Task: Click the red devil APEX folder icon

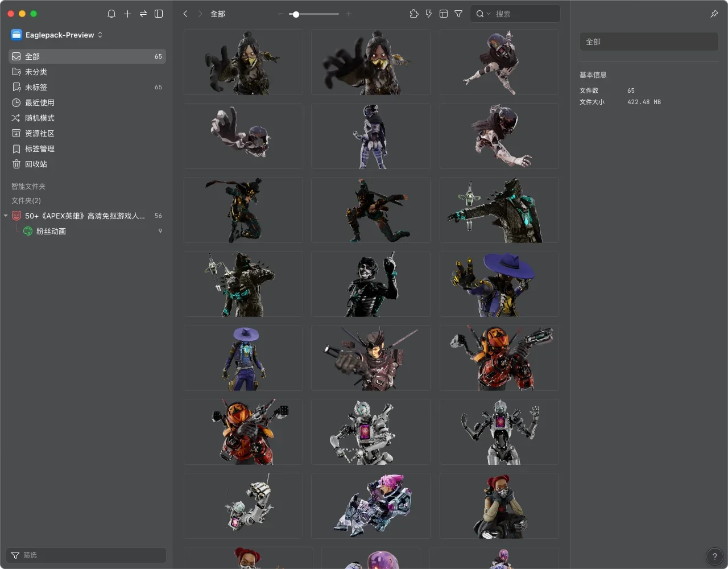Action: tap(16, 216)
